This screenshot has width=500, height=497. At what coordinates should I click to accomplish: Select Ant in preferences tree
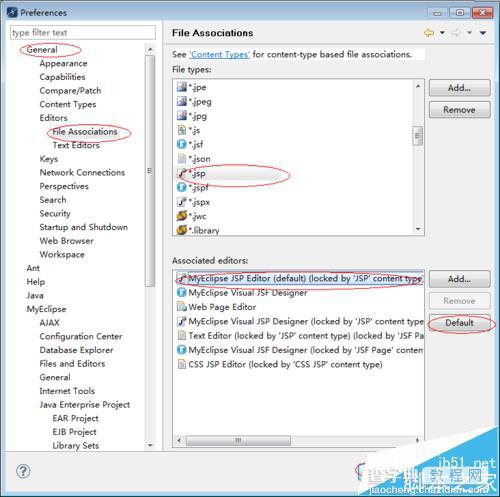pyautogui.click(x=33, y=268)
